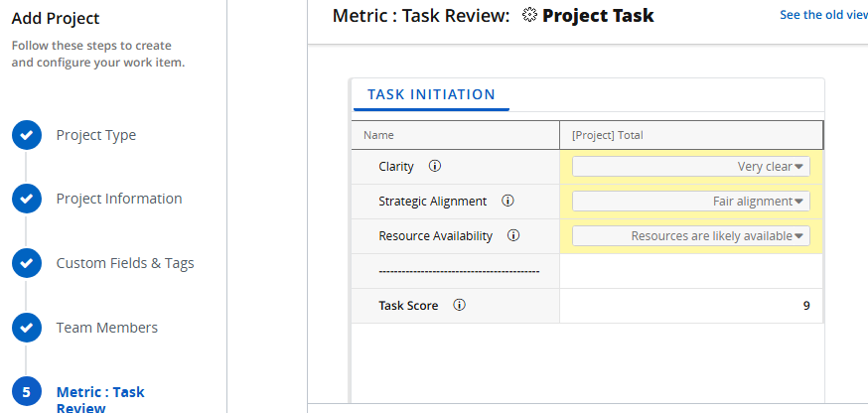Select the Task Initiation tab
Viewport: 868px width, 413px height.
click(x=431, y=95)
